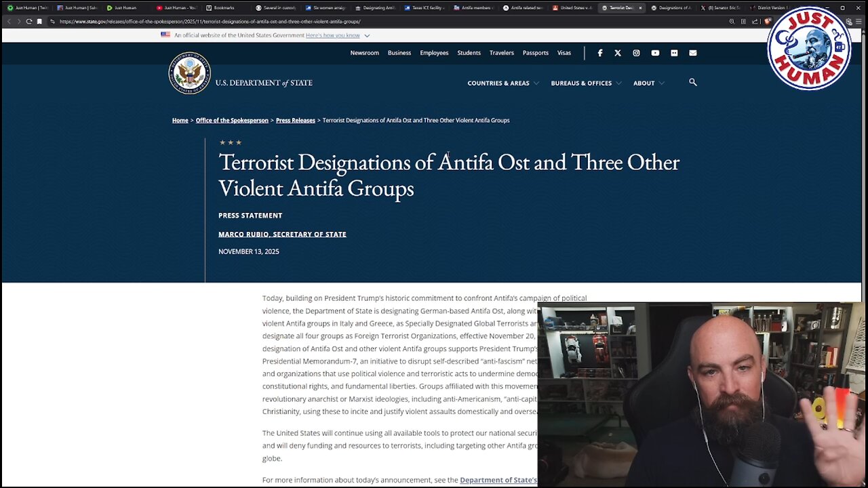
Task: Switch to the Senator Eric X tab
Action: 720,8
